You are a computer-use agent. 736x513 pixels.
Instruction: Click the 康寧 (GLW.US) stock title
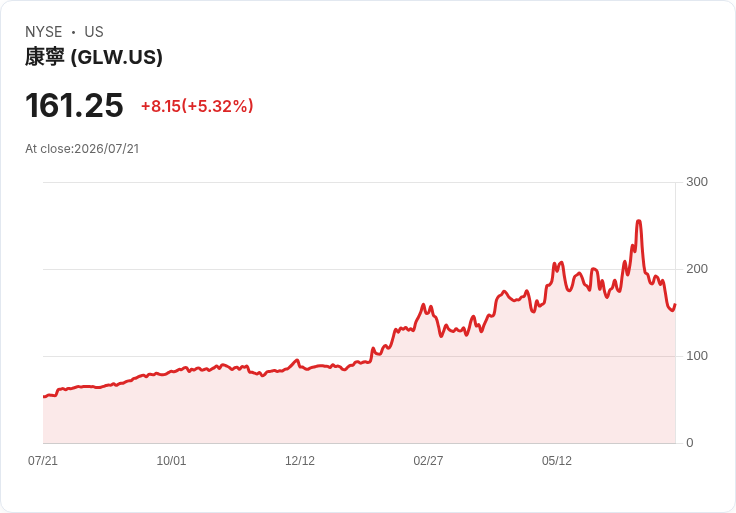pos(94,57)
